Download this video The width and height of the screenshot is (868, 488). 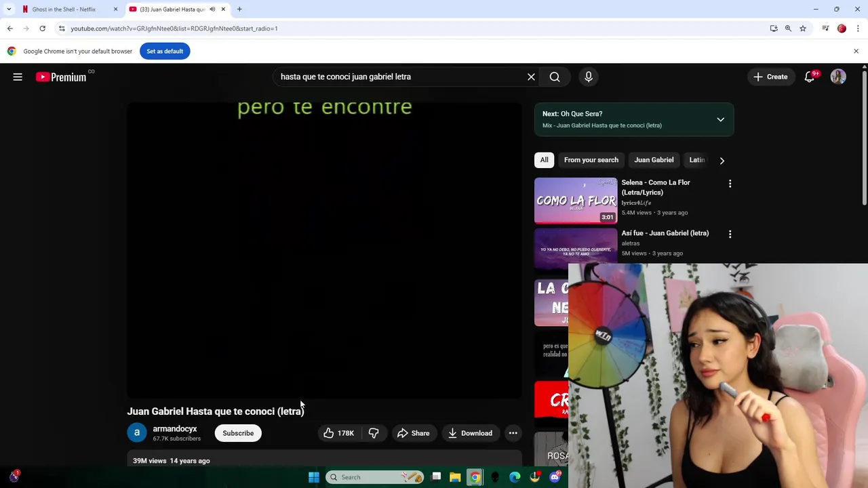[x=470, y=433]
